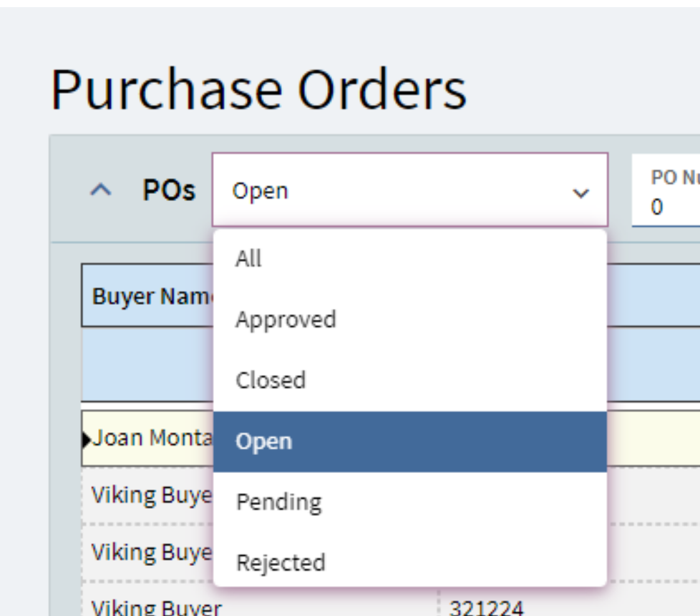Pick Closed in the status list
The image size is (700, 616).
410,381
